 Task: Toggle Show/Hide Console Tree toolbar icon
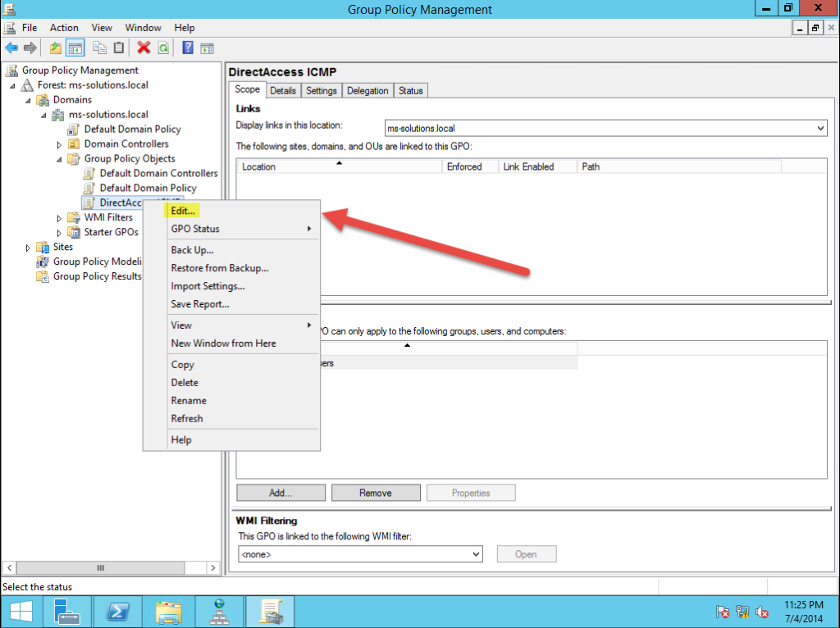75,48
